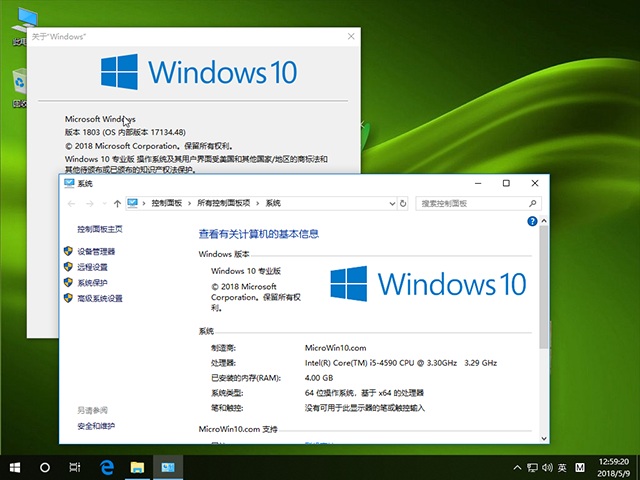The width and height of the screenshot is (640, 480).
Task: Expand chevron after All Control Panel Items breadcrumb
Action: (258, 203)
